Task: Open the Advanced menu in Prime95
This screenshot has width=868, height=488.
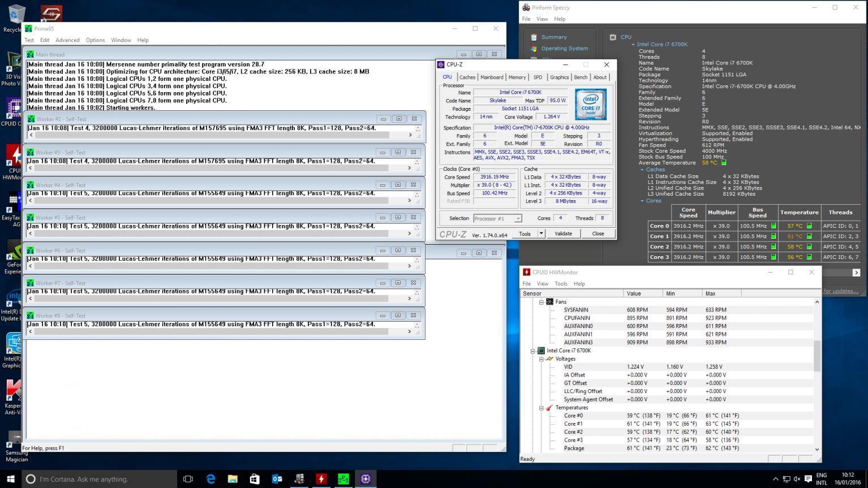Action: [67, 40]
